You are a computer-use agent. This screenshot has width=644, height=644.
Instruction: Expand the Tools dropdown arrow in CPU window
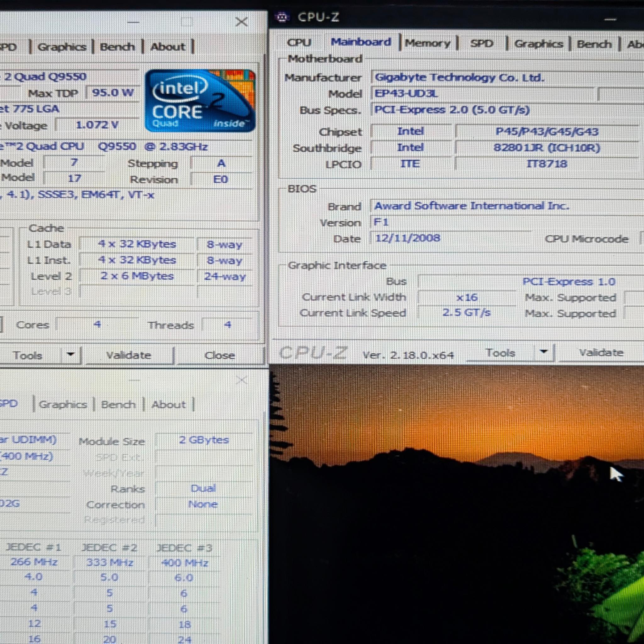point(71,354)
